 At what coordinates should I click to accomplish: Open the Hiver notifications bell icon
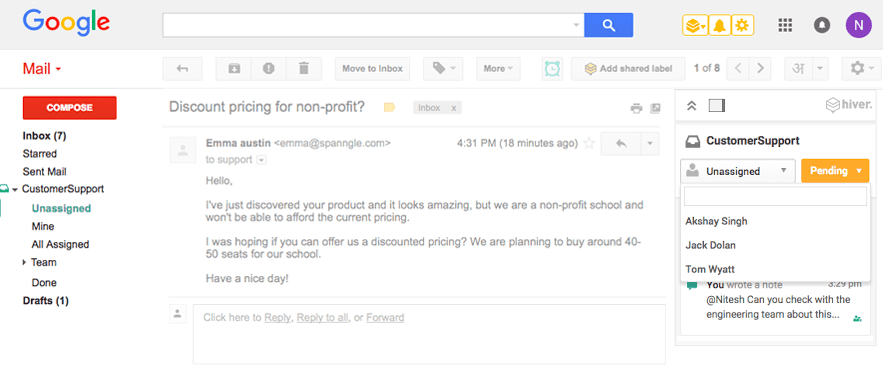click(x=719, y=25)
